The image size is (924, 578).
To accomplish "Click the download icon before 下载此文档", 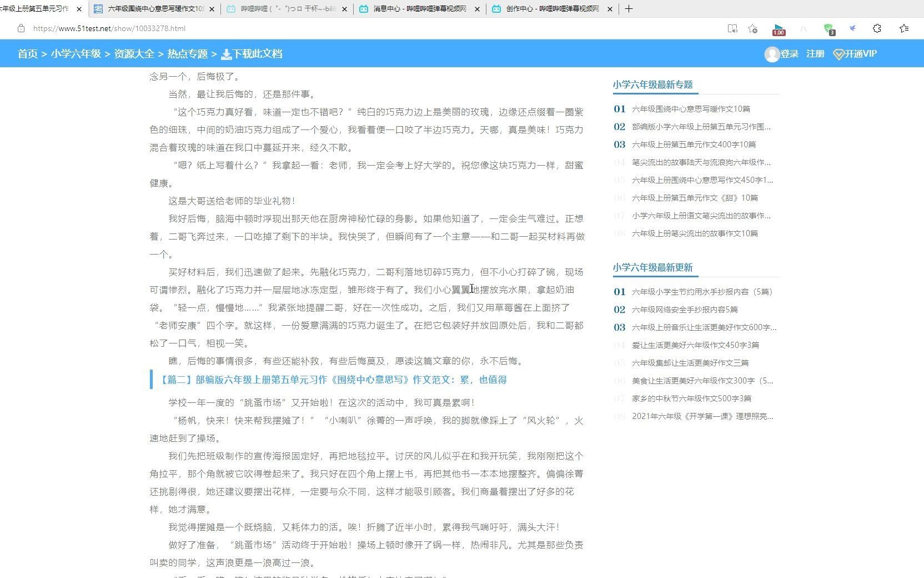I will tap(226, 54).
